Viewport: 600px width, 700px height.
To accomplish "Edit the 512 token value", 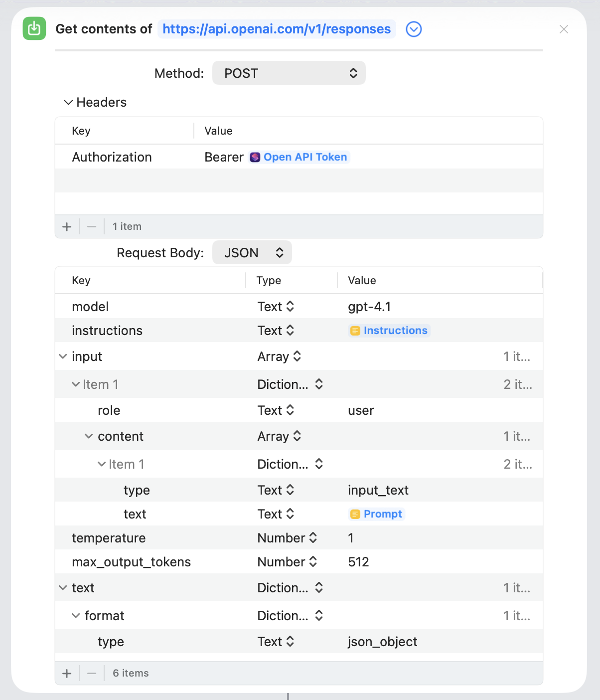I will pos(358,562).
